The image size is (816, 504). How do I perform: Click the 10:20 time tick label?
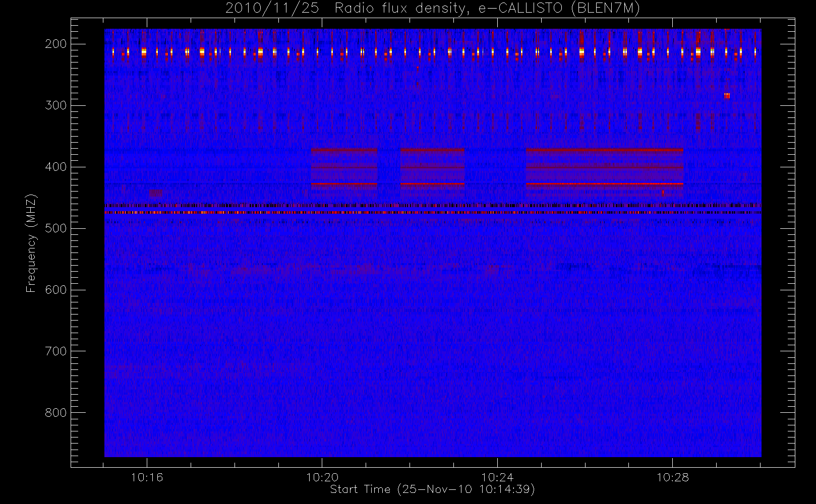322,477
